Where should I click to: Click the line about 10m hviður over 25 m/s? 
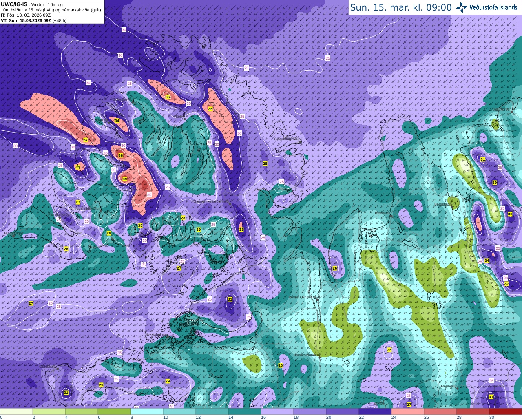51,10
